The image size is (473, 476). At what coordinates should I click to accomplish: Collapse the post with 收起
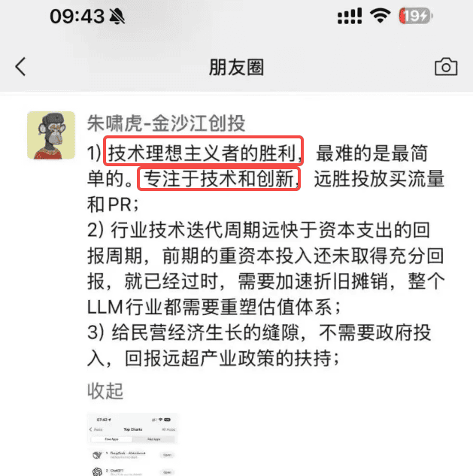[105, 391]
